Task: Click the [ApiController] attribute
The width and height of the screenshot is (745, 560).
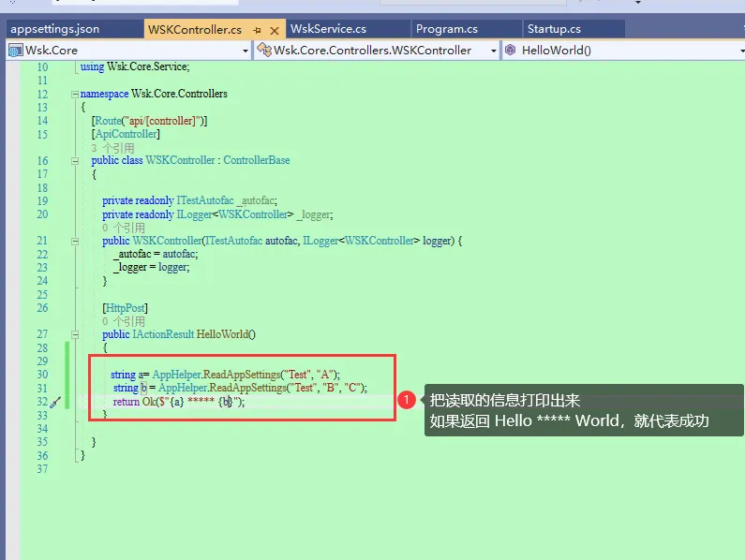Action: tap(126, 134)
